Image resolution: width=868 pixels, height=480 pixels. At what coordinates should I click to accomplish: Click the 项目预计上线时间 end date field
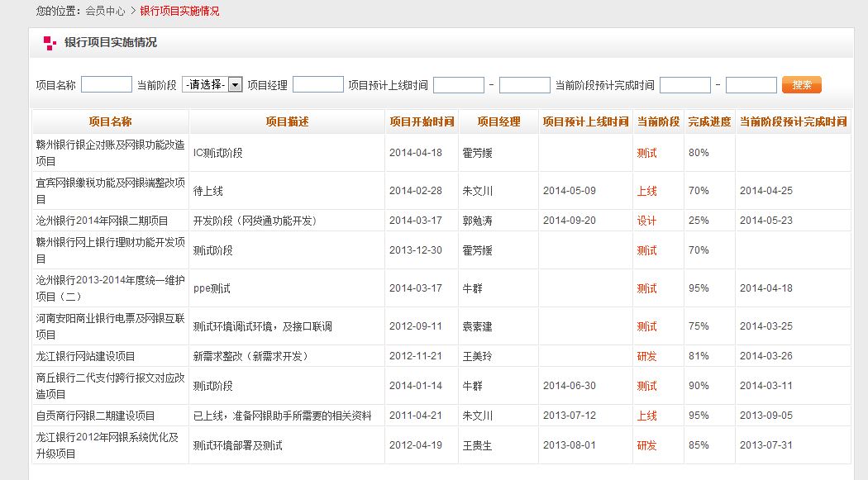point(525,85)
